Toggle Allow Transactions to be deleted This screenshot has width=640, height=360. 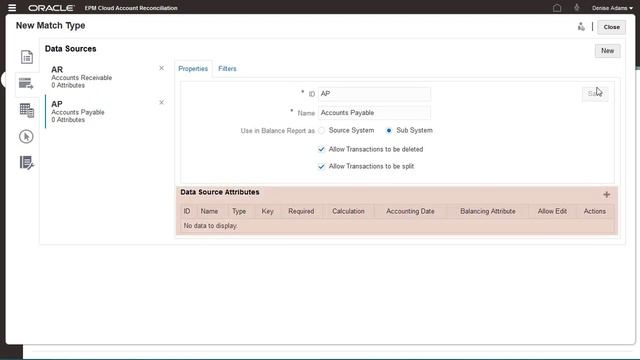tap(322, 149)
